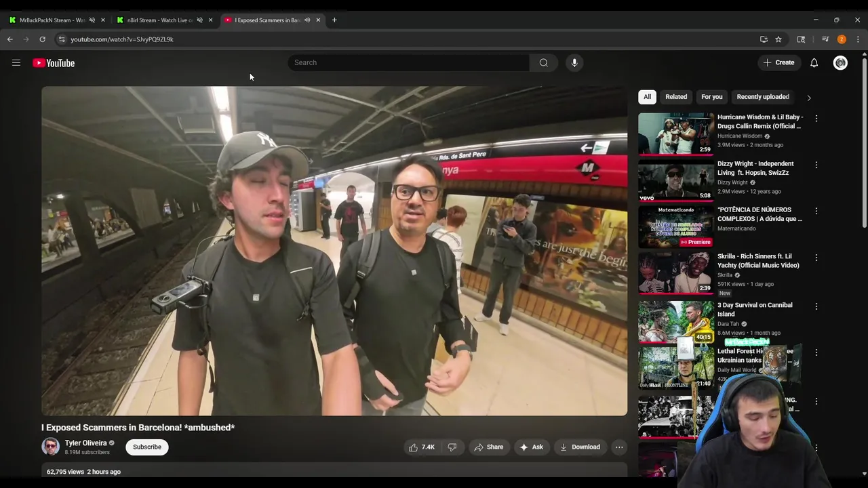Screen dimensions: 868x488
Task: Show more filter chips with right arrow
Action: 808,98
